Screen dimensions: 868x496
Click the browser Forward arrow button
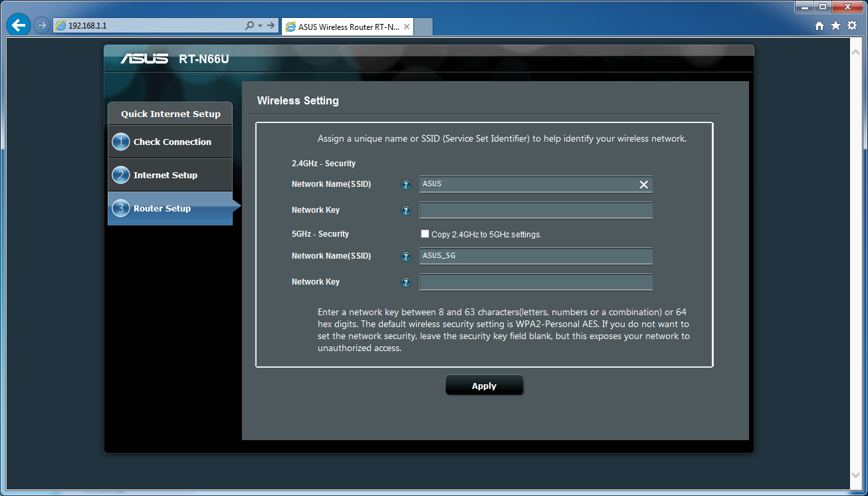pyautogui.click(x=42, y=25)
